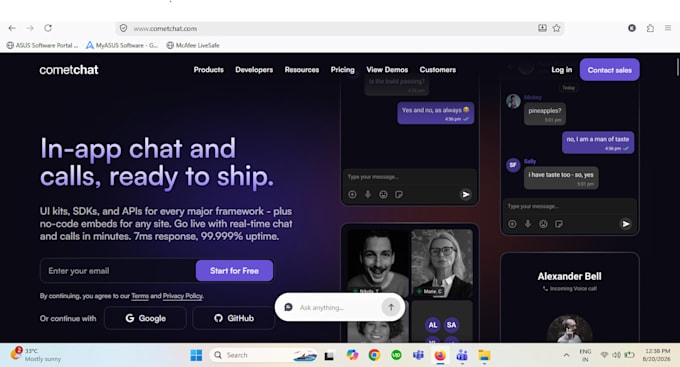Reload the page with the refresh icon
680x367 pixels.
(48, 28)
